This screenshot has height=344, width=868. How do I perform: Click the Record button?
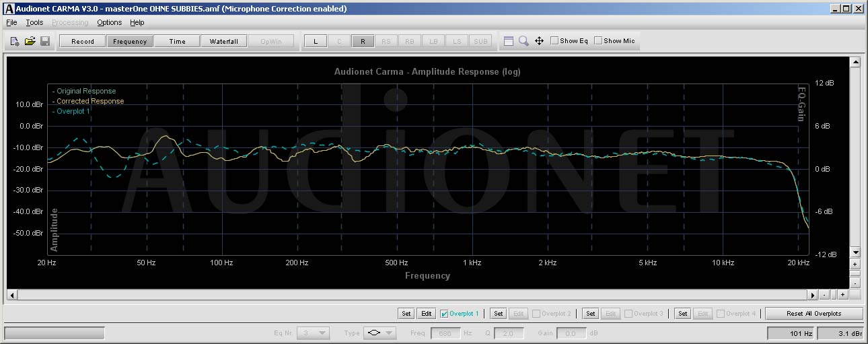coord(83,41)
